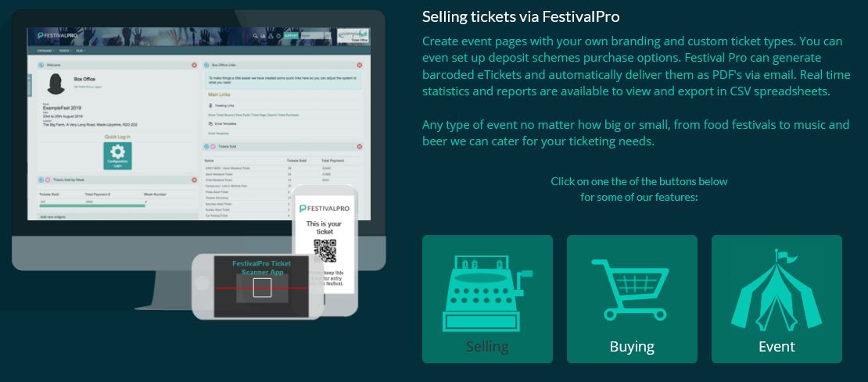Click the FestivalPro logo in dashboard header
868x382 pixels.
click(57, 36)
